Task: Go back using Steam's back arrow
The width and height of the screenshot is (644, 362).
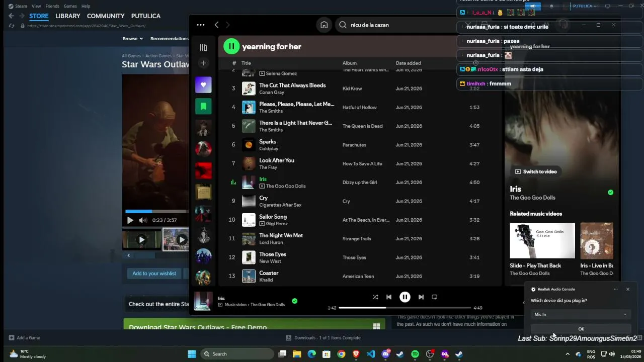Action: point(11,16)
